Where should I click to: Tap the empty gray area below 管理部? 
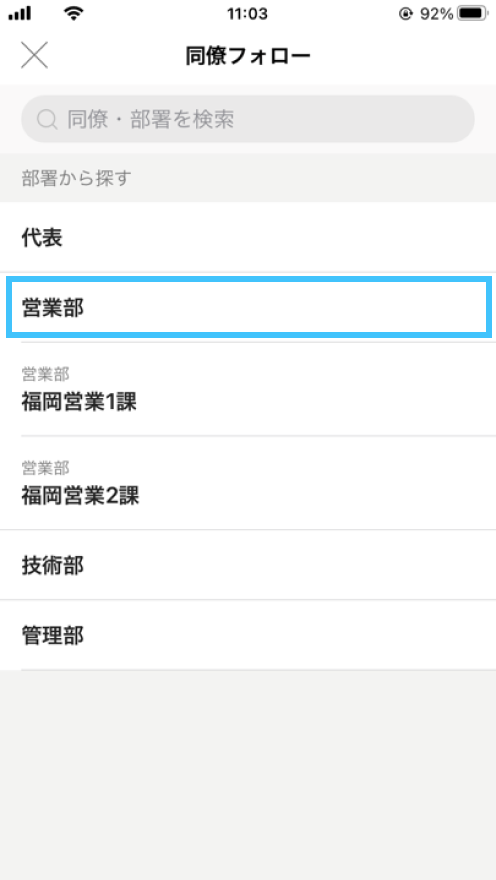248,774
